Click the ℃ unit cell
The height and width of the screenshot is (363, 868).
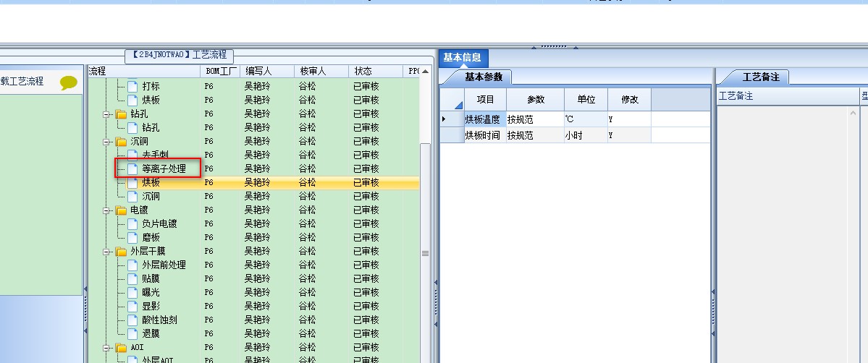click(x=586, y=119)
